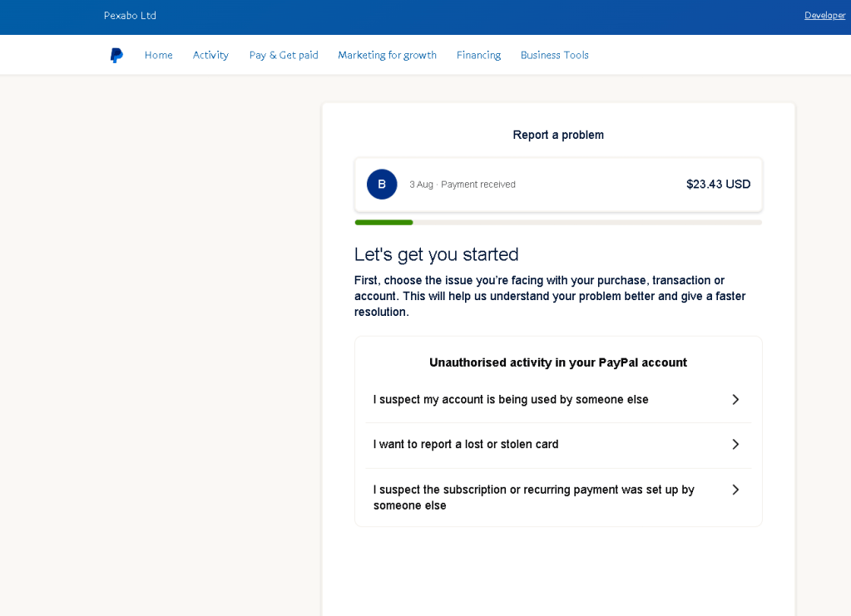Open Pay & Get paid menu
The height and width of the screenshot is (616, 851).
(x=284, y=56)
